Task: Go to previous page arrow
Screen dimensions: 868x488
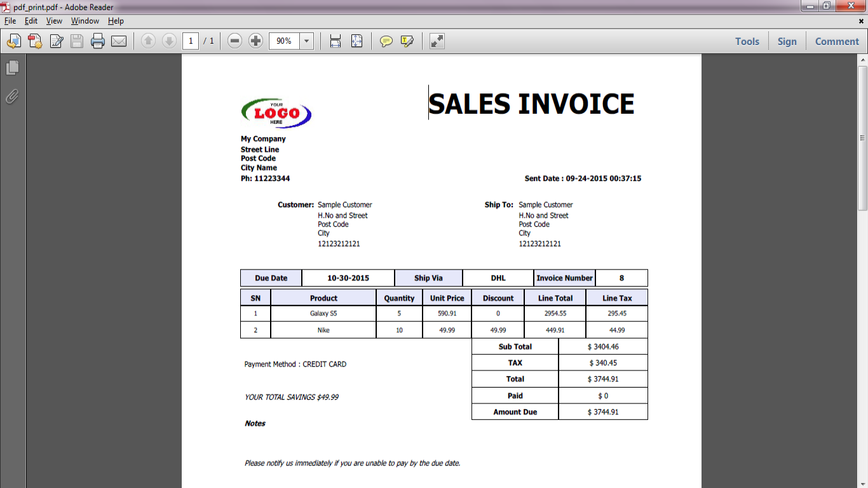Action: 148,41
